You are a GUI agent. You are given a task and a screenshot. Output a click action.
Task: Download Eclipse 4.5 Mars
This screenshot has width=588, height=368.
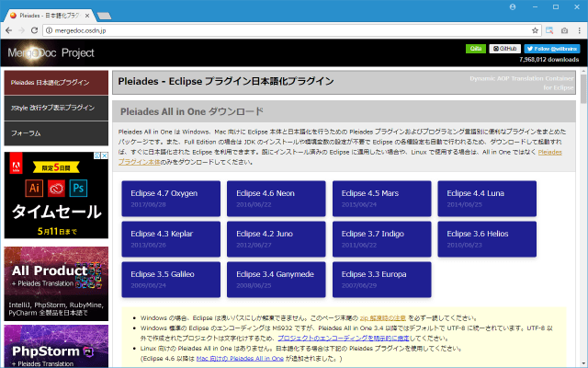382,199
